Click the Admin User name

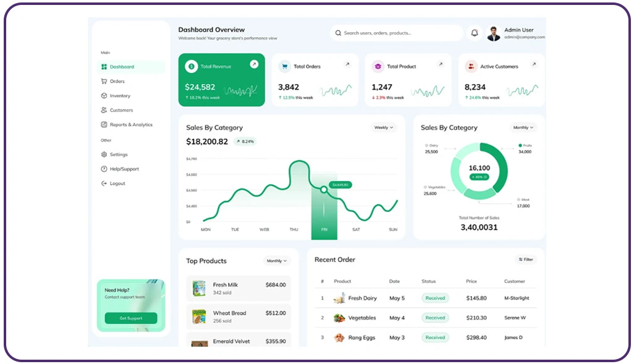point(519,30)
